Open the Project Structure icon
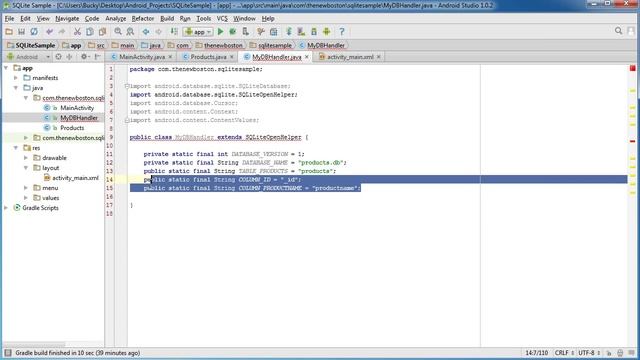The image size is (640, 360). [273, 31]
